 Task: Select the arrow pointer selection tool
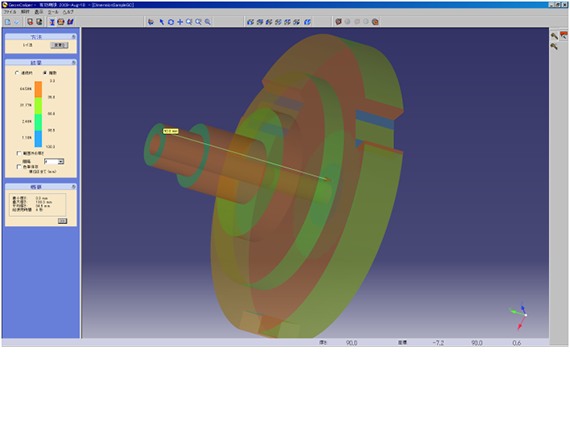click(x=162, y=22)
